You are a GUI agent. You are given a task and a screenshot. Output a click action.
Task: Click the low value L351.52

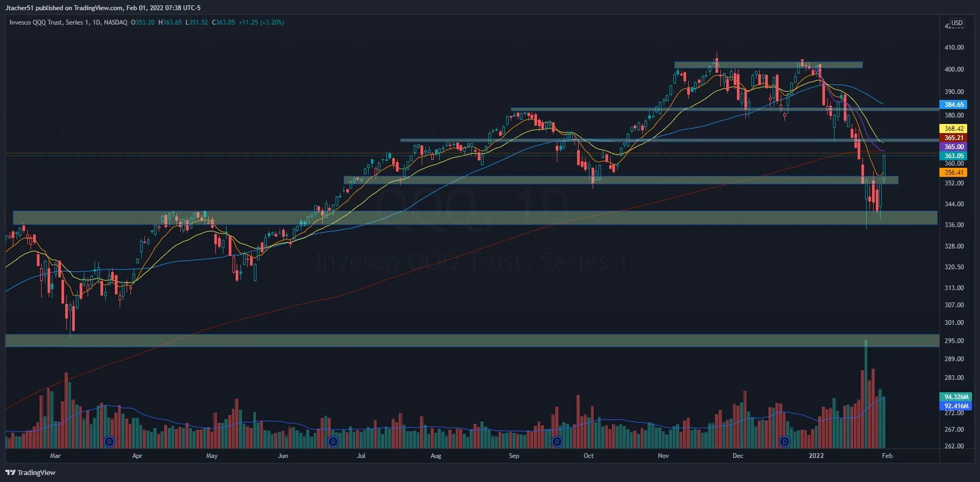[197, 22]
